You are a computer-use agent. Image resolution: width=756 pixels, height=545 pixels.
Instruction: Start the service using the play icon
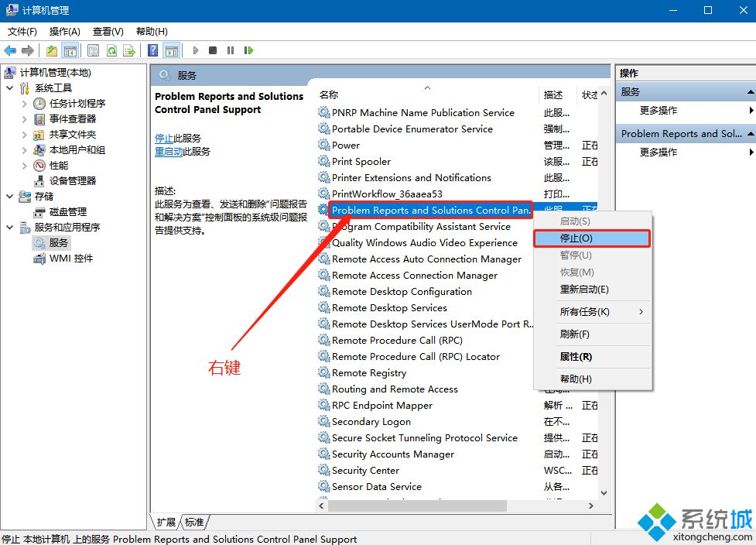[x=196, y=50]
